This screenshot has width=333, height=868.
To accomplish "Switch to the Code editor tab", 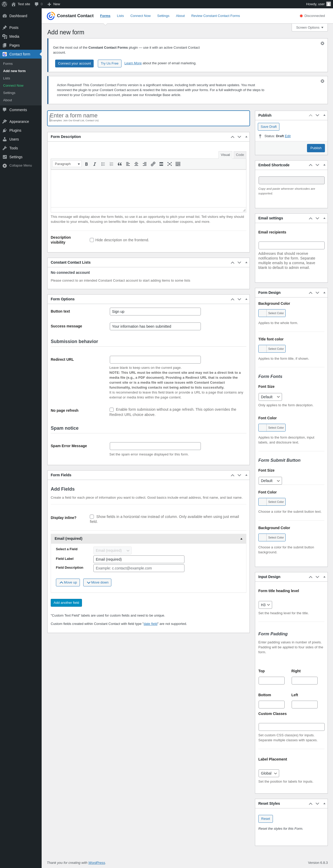I will [240, 155].
